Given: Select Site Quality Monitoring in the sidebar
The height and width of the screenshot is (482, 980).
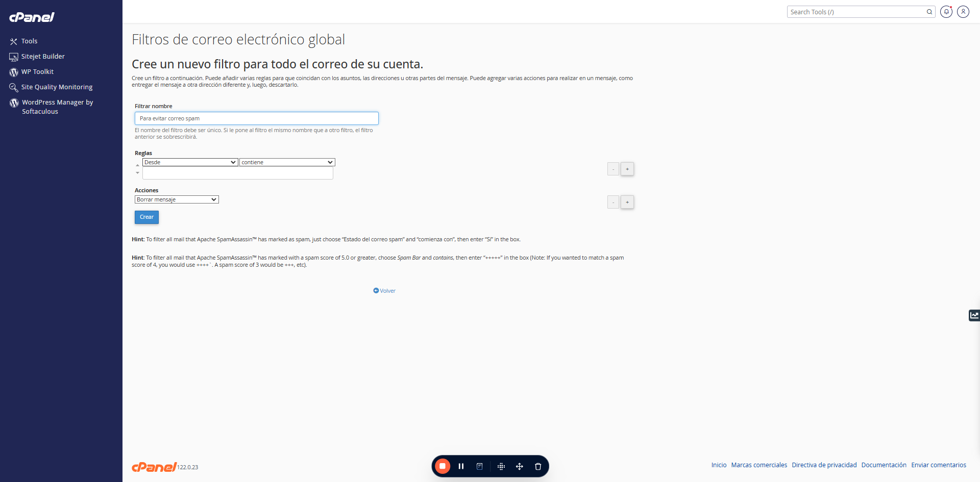Looking at the screenshot, I should point(57,87).
